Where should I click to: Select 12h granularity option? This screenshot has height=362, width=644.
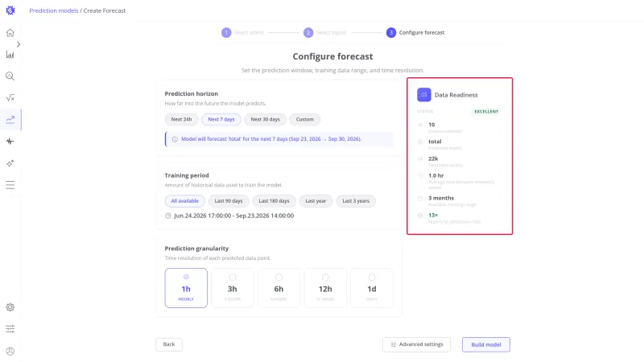(325, 288)
